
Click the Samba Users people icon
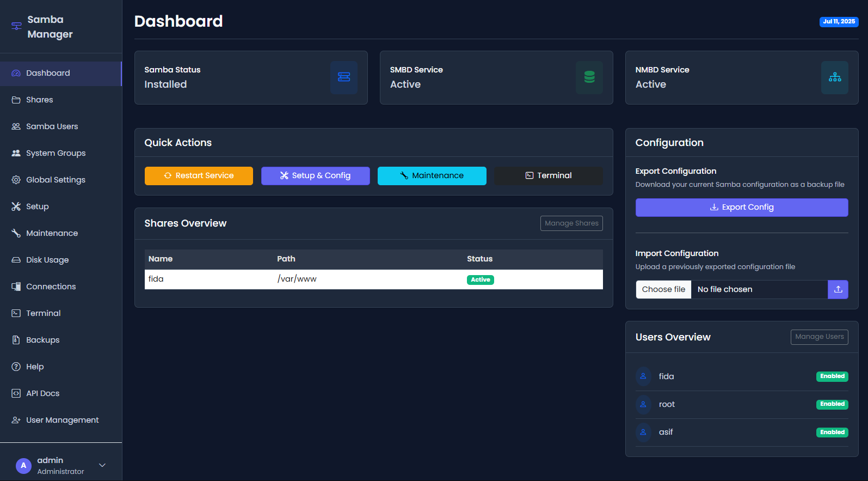click(16, 126)
